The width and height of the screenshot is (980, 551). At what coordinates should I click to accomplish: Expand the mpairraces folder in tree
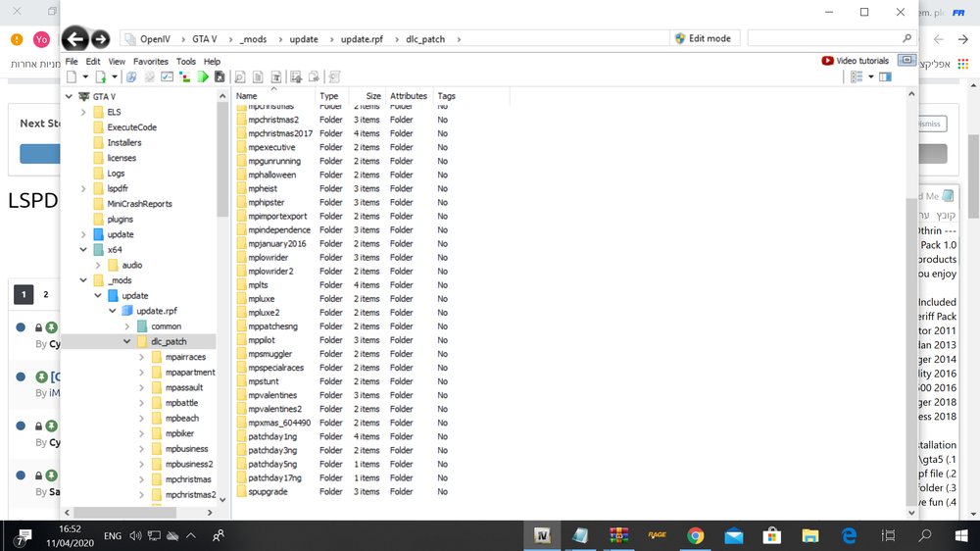[x=142, y=357]
